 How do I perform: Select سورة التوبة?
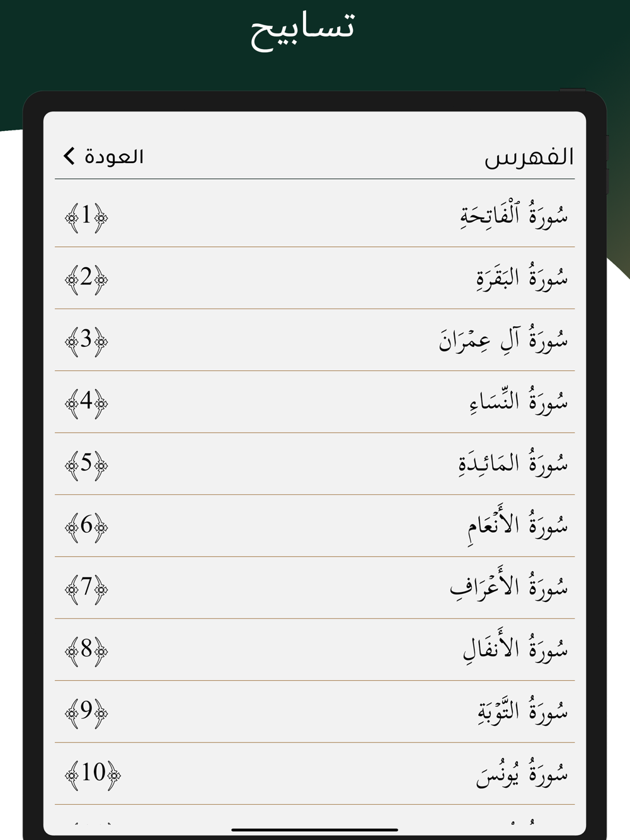coord(522,711)
